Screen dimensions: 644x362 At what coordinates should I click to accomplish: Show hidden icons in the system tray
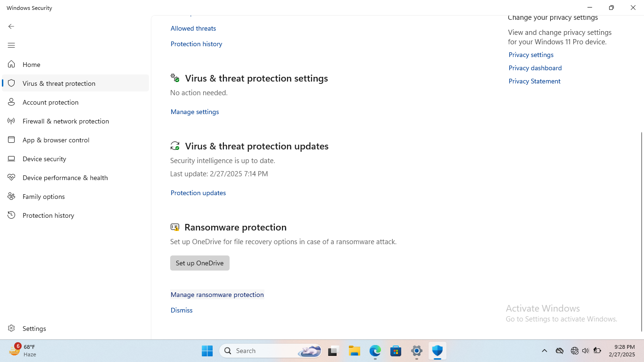(545, 351)
